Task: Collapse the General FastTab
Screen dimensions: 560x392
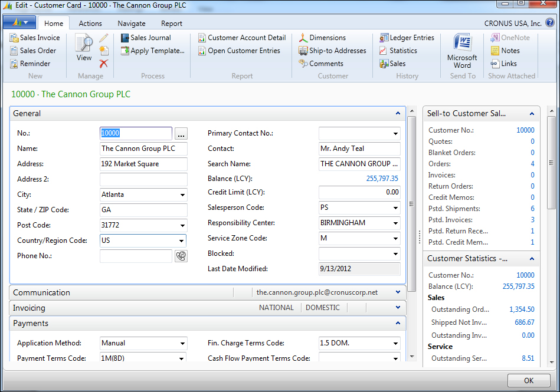Action: (398, 113)
